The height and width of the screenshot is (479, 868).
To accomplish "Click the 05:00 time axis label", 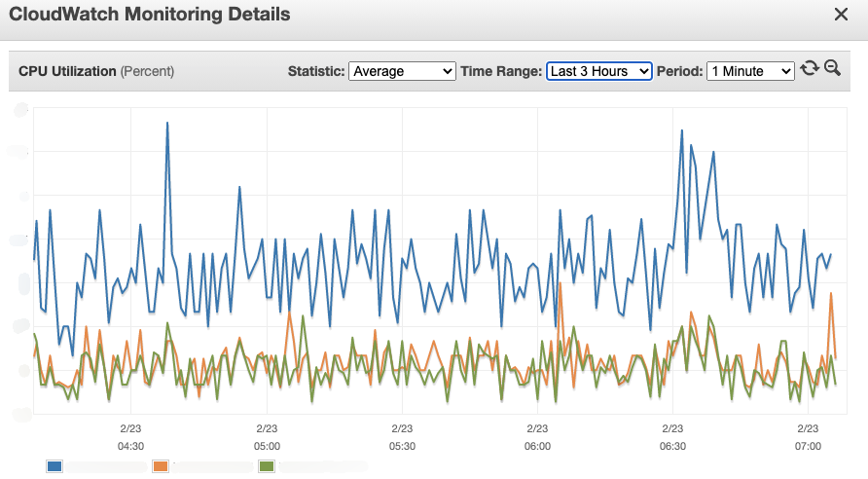I will pos(267,446).
